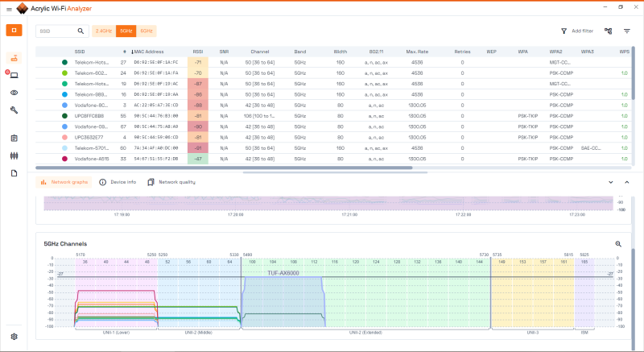Click color dot of UPC8FFCBB8 row
644x352 pixels.
coord(64,116)
